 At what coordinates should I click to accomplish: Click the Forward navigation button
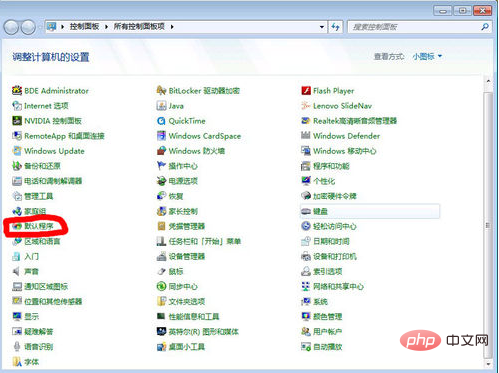coord(28,27)
